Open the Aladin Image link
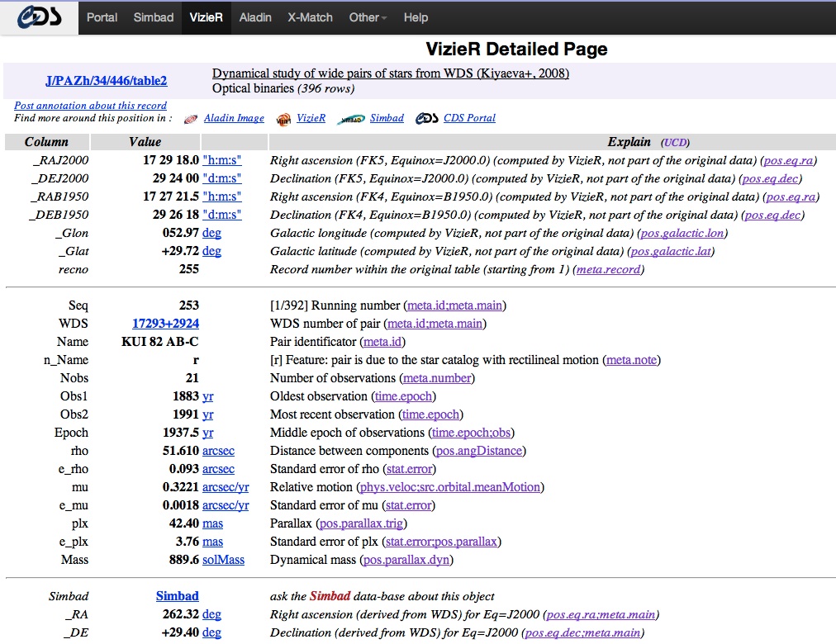Viewport: 836px width, 644px height. [234, 118]
